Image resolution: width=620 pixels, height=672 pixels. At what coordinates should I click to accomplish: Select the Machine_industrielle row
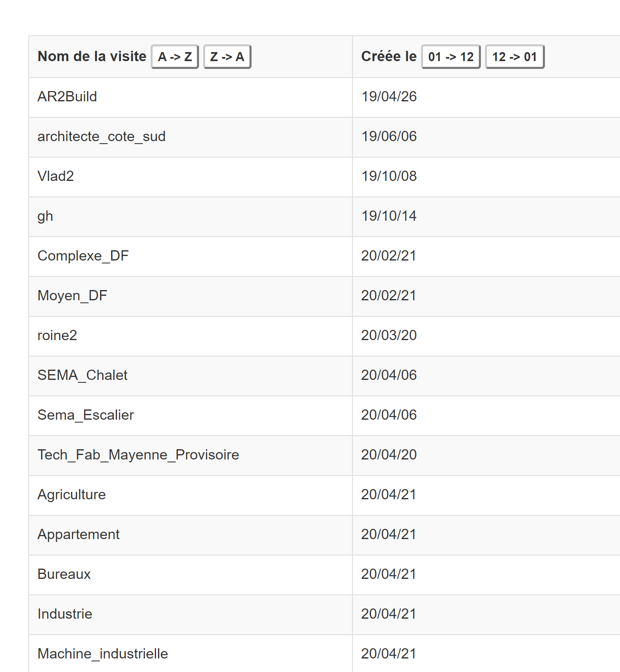(102, 654)
